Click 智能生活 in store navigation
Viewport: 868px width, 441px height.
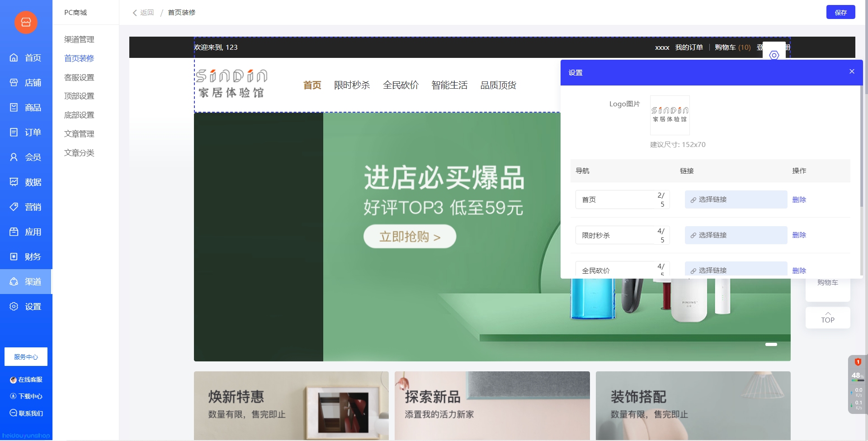pos(449,85)
